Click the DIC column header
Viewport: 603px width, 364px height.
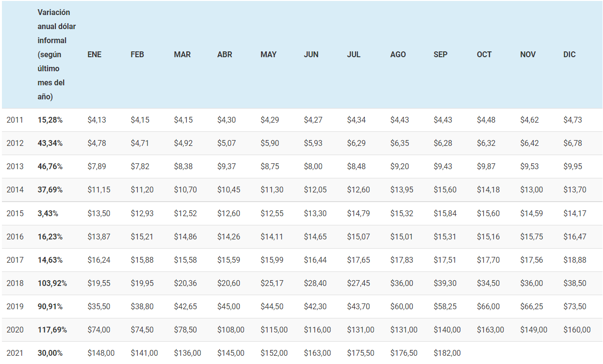[x=570, y=54]
